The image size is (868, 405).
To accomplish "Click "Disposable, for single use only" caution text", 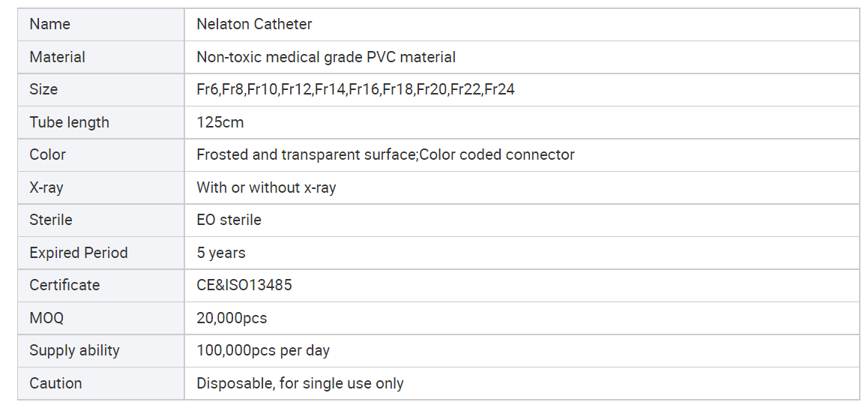I will point(300,383).
